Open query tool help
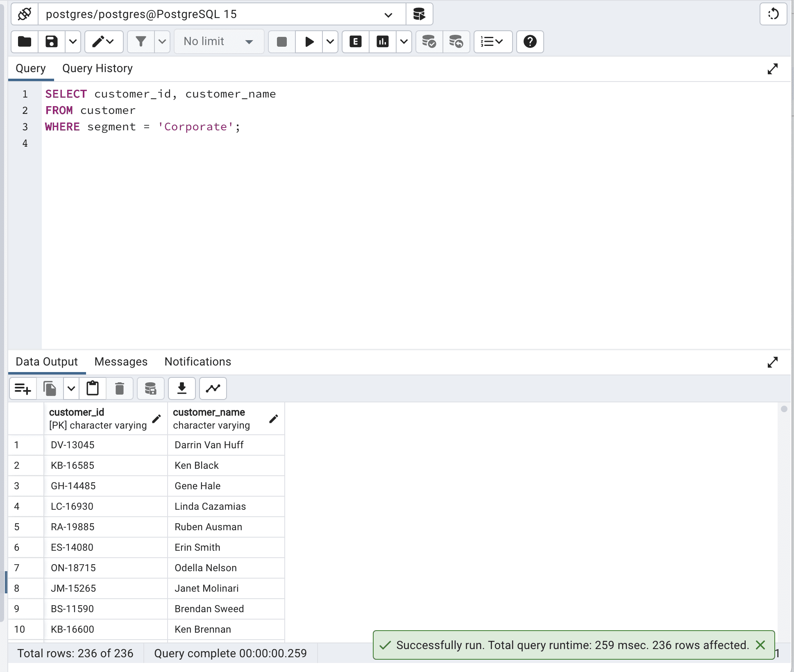This screenshot has height=672, width=794. point(530,41)
